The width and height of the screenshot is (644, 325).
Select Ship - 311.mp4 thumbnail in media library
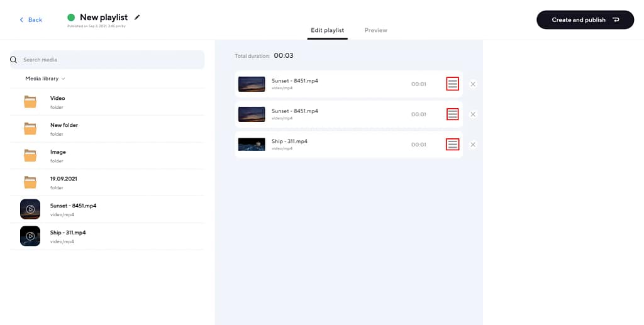30,236
